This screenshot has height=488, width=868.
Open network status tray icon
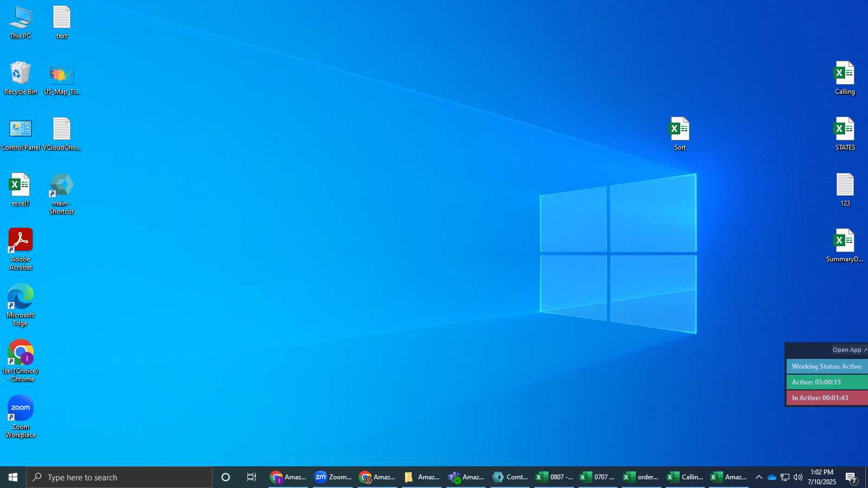click(x=785, y=477)
